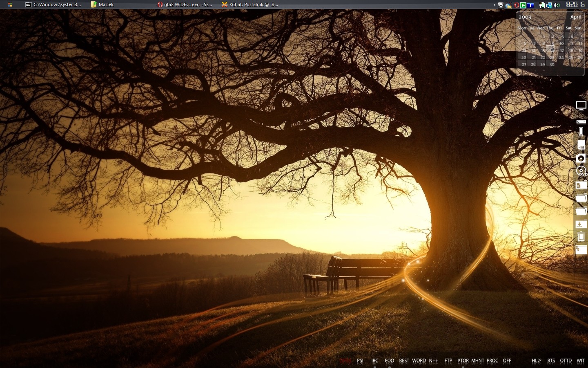Expand hidden tray icons arrow
The image size is (588, 368).
pos(494,5)
